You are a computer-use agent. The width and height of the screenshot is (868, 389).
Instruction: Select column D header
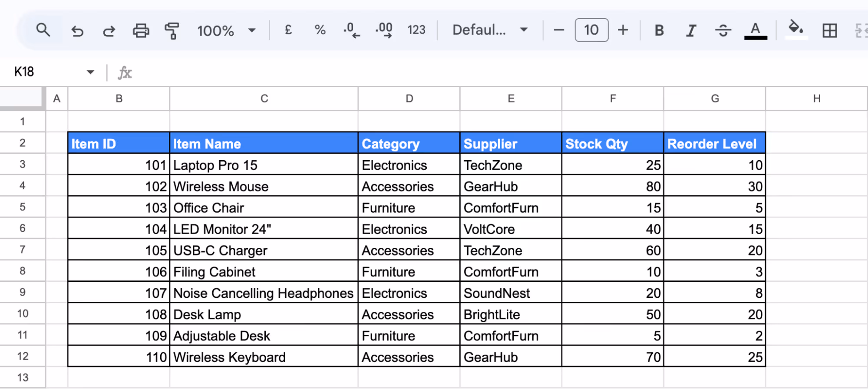tap(409, 99)
